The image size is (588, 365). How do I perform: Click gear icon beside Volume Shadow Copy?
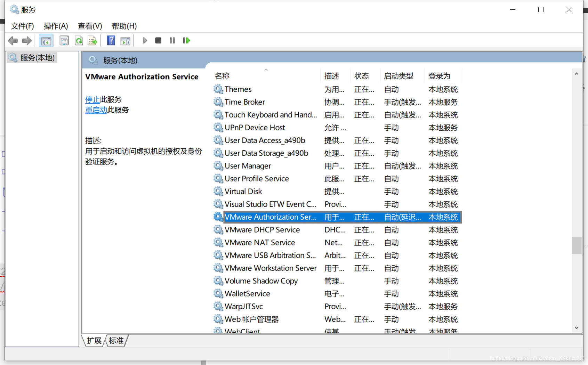point(218,281)
